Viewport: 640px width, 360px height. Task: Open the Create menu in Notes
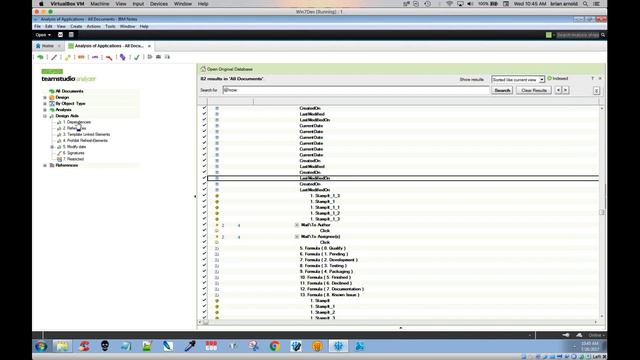point(76,27)
